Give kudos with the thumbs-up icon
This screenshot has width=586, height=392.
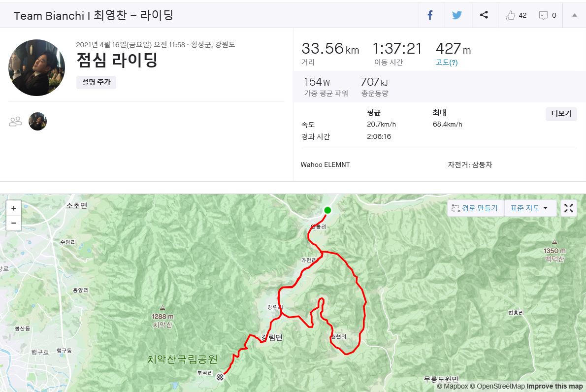[511, 15]
